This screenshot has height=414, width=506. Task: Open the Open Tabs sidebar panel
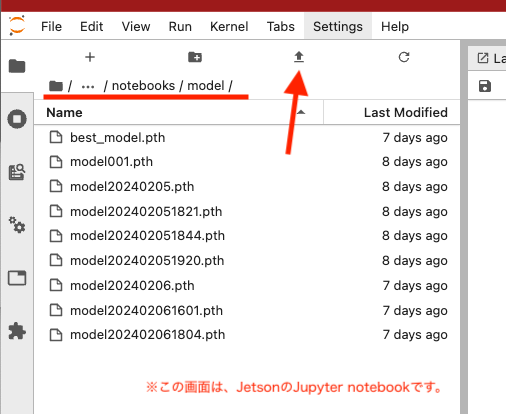point(17,278)
